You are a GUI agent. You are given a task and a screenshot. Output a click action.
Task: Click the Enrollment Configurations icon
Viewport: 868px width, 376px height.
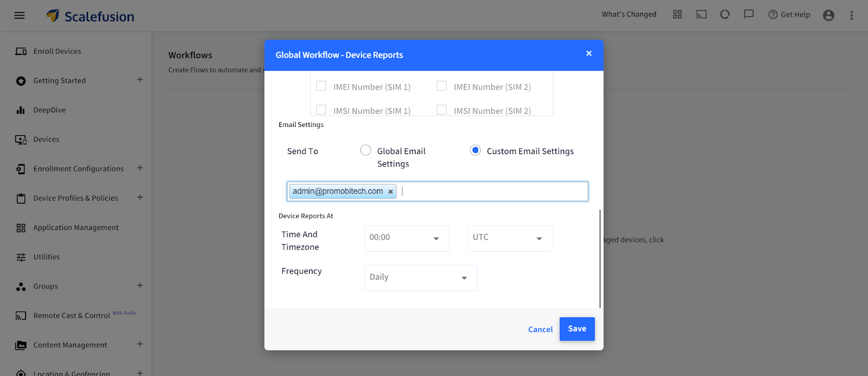pyautogui.click(x=21, y=169)
